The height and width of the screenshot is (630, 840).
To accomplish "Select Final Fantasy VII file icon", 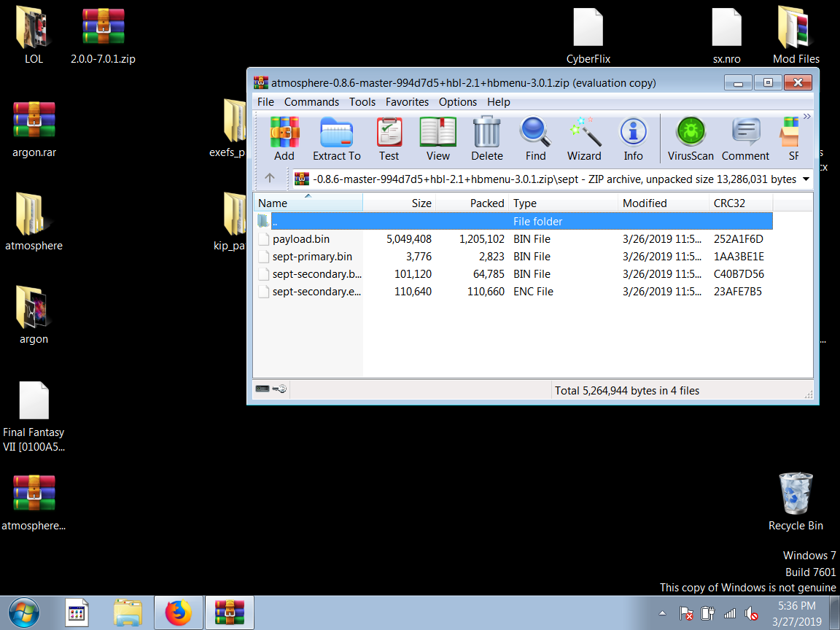I will pos(34,417).
